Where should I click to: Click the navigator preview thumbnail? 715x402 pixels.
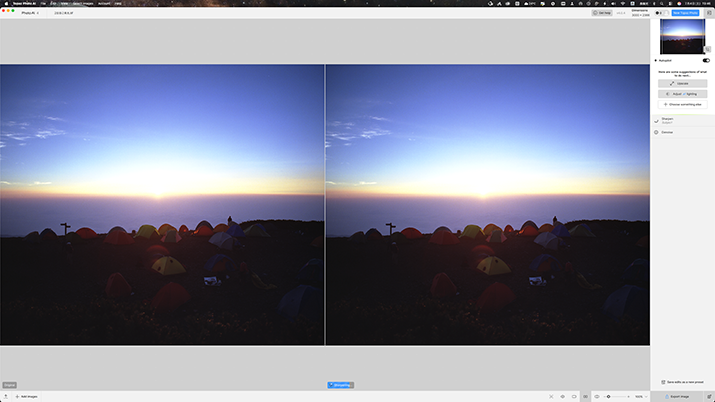(x=682, y=36)
